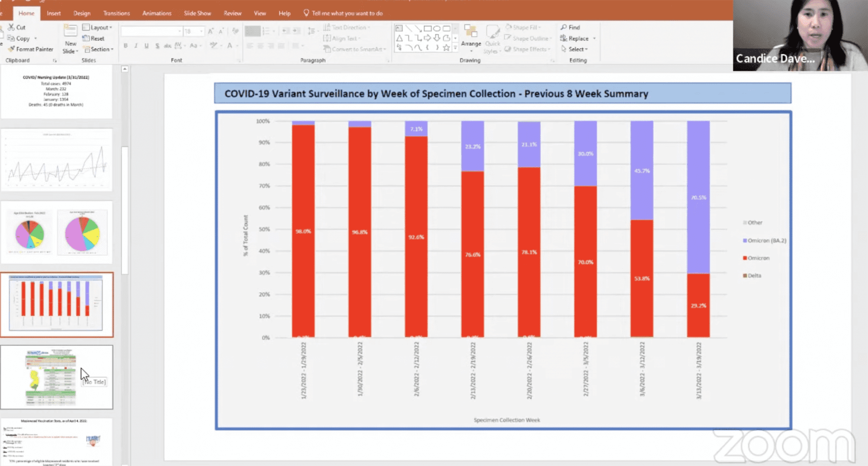This screenshot has width=868, height=466.
Task: Select the line chart slide thumbnail
Action: click(56, 160)
